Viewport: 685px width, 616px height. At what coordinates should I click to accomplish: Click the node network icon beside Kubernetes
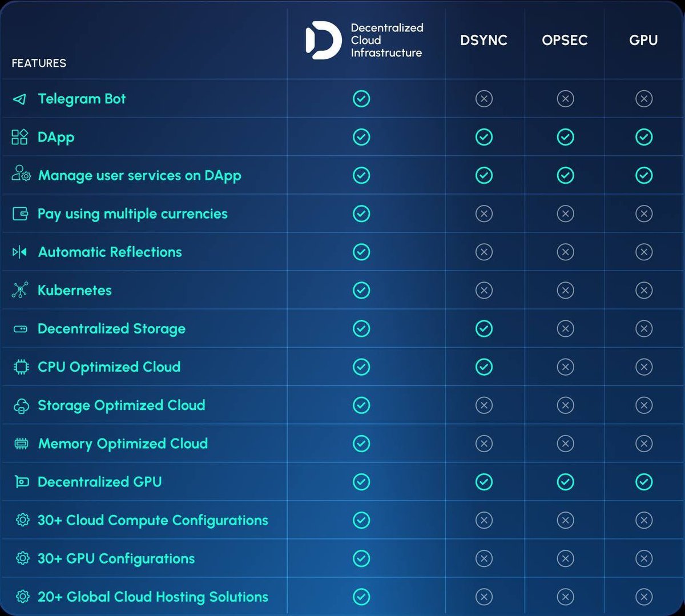[20, 290]
